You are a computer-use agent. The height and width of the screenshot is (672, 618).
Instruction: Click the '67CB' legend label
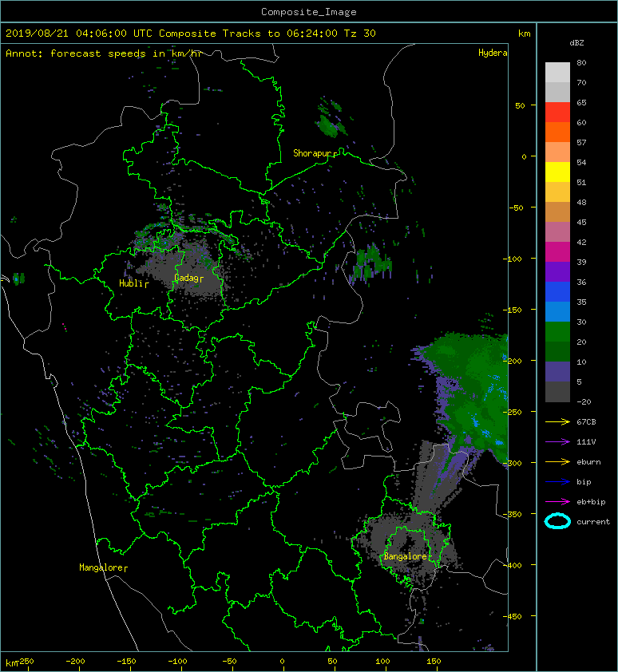(586, 422)
